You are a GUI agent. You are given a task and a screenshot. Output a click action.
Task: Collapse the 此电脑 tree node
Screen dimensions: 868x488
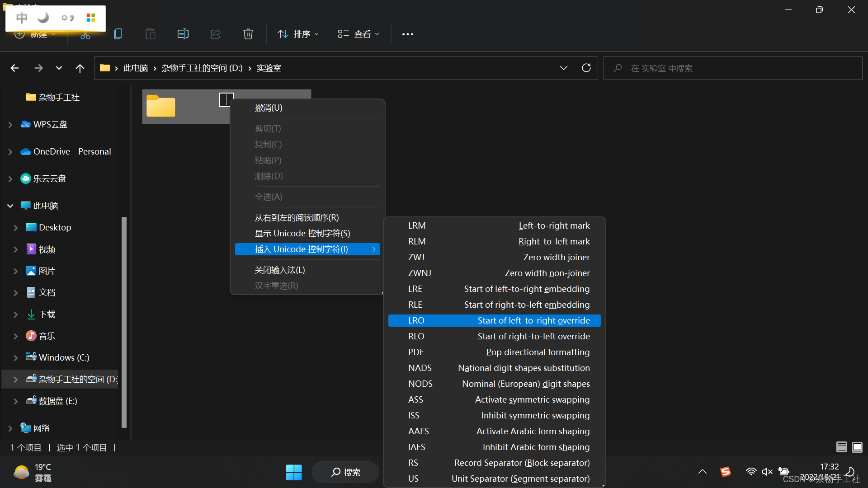coord(10,206)
